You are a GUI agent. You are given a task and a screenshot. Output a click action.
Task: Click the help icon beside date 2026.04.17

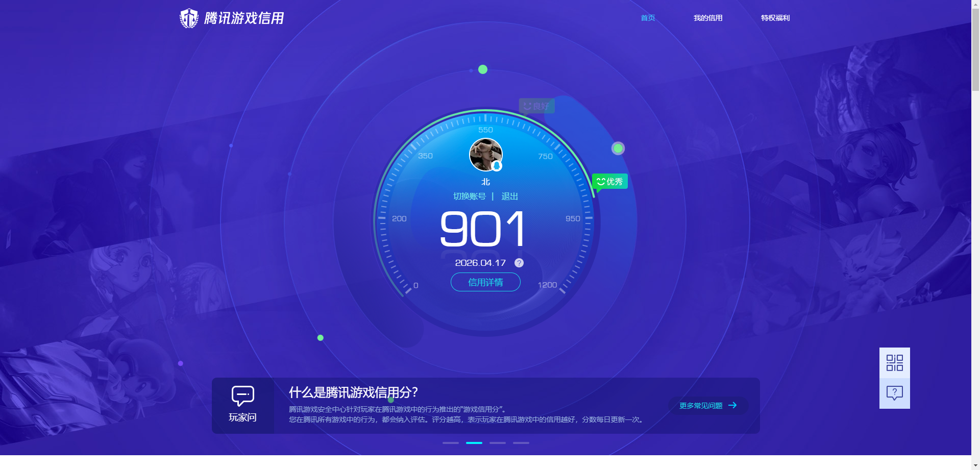tap(519, 263)
